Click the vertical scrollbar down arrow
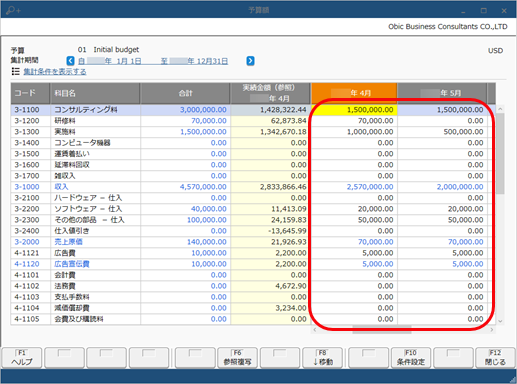This screenshot has height=384, width=517. (500, 321)
